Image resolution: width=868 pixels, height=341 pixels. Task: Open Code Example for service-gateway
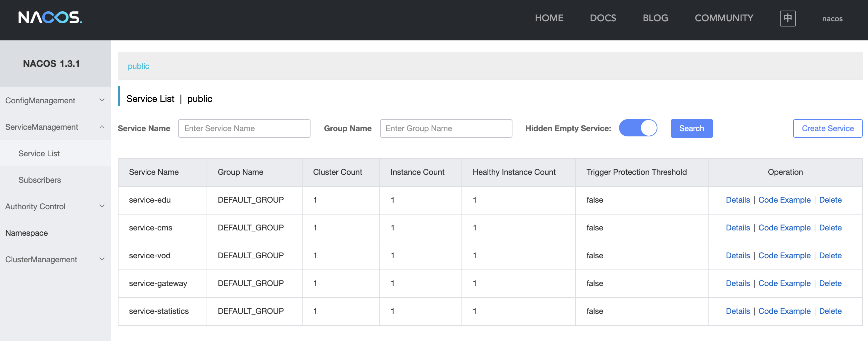click(x=784, y=283)
